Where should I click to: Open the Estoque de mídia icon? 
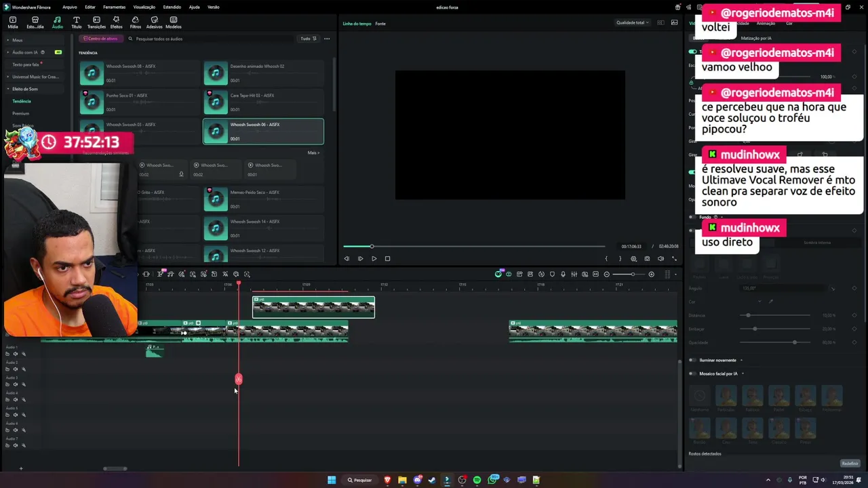(35, 22)
